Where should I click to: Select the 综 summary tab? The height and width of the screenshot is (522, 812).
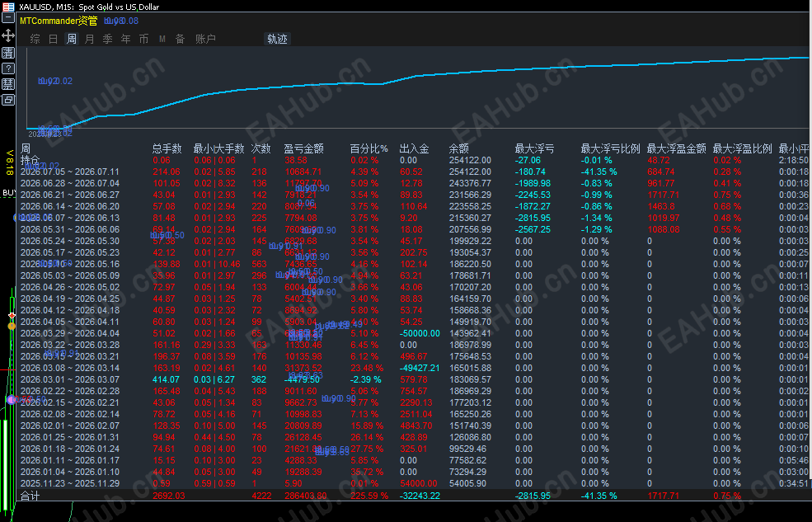[35, 39]
